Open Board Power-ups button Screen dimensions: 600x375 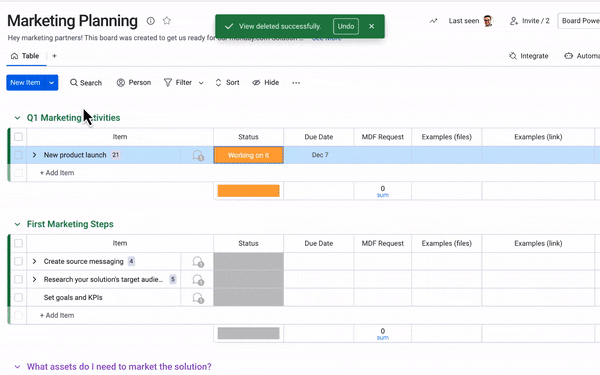(579, 21)
